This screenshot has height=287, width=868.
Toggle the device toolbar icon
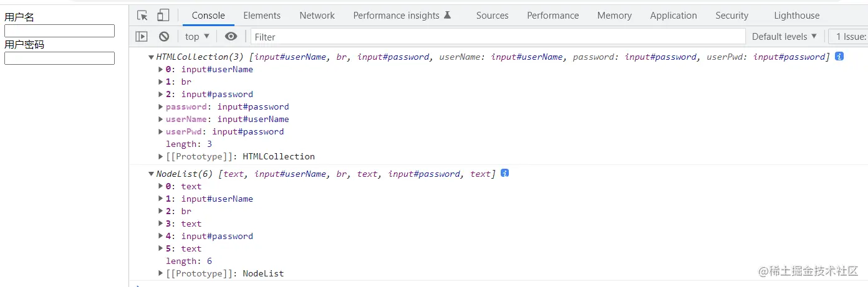pyautogui.click(x=163, y=16)
